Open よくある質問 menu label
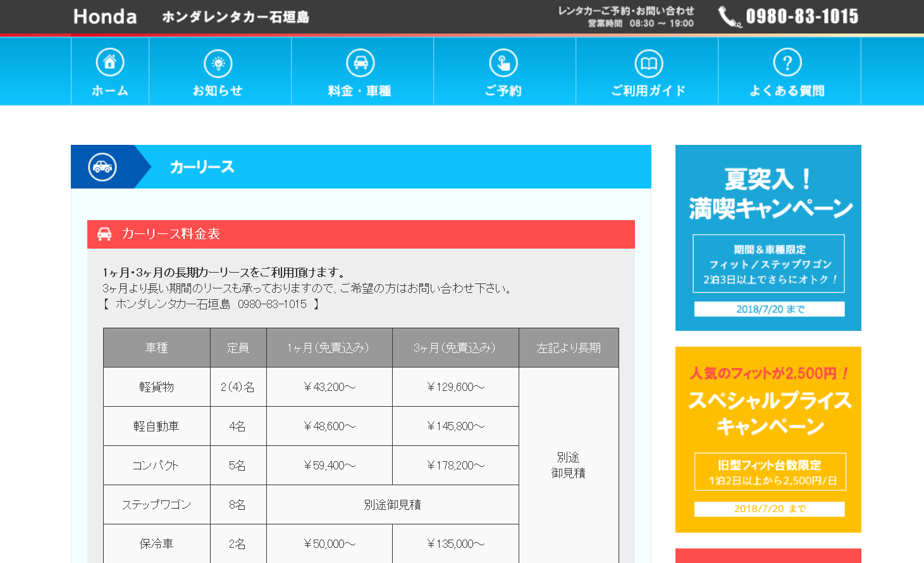 point(787,90)
